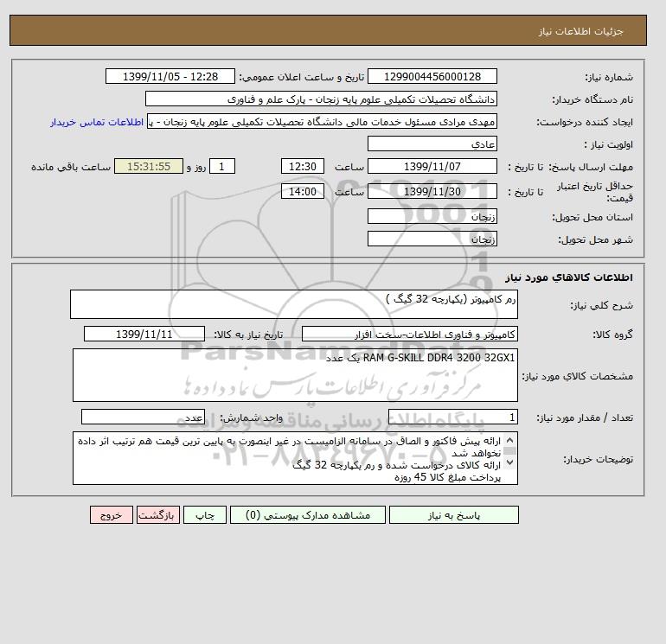This screenshot has width=666, height=644.
Task: Click delivery province field زنجان
Action: click(432, 216)
